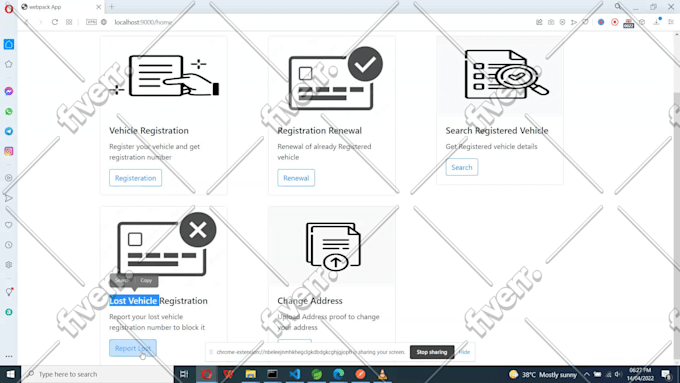Focus the address bar showing localhost:9000/home
The height and width of the screenshot is (383, 680).
click(x=143, y=22)
